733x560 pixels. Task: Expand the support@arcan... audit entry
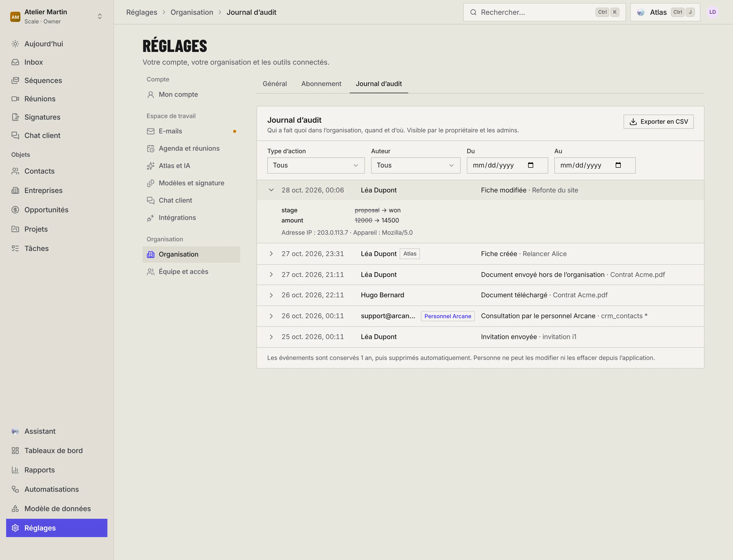271,316
